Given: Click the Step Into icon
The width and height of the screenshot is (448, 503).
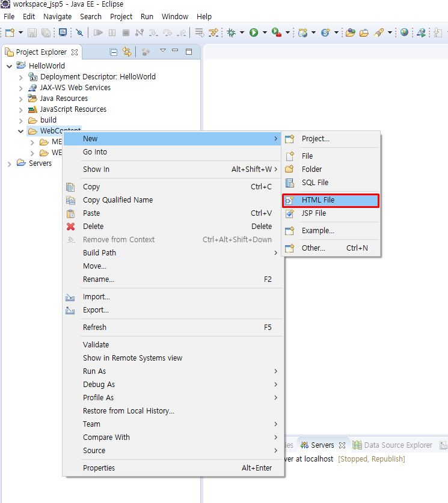Looking at the screenshot, I should tap(153, 32).
